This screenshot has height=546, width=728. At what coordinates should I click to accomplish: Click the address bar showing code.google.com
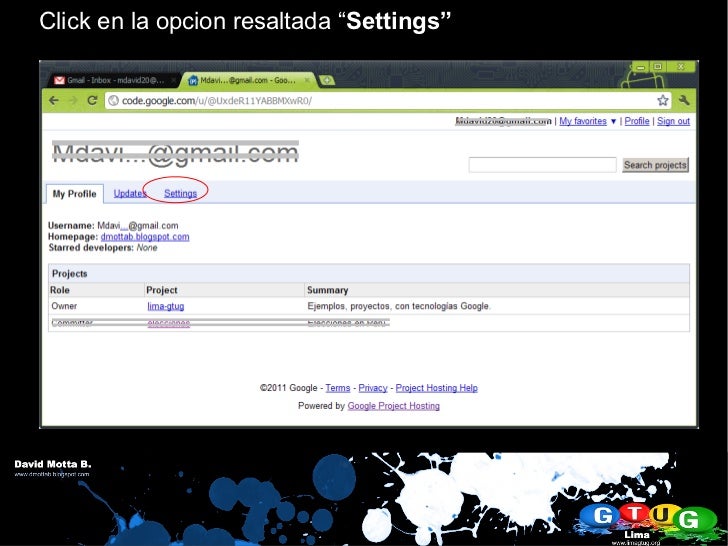click(x=388, y=100)
